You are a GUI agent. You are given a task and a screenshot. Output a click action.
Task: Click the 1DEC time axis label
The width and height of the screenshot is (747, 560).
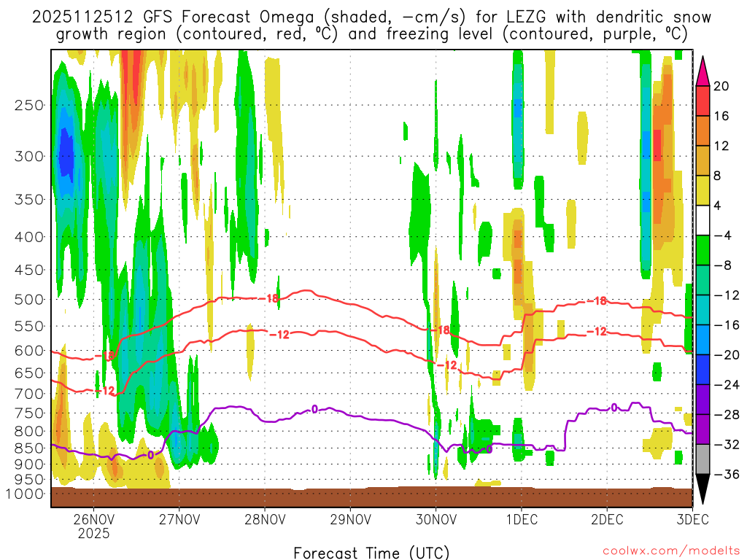(522, 519)
